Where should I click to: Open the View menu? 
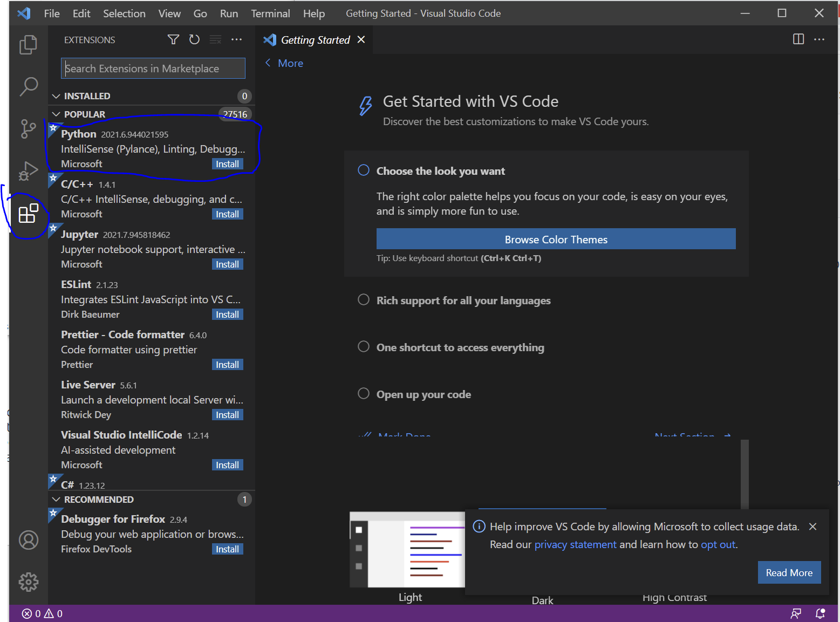point(169,13)
